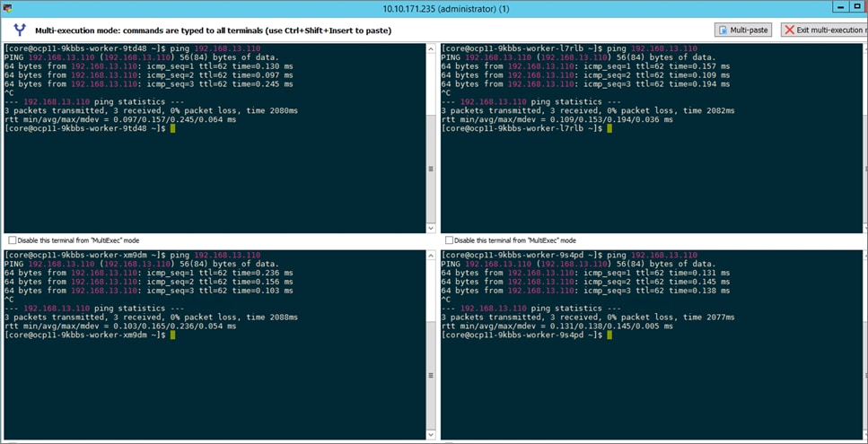Click the cursor block in worker-9td48 terminal
Screen dimensions: 868x444
click(x=172, y=128)
